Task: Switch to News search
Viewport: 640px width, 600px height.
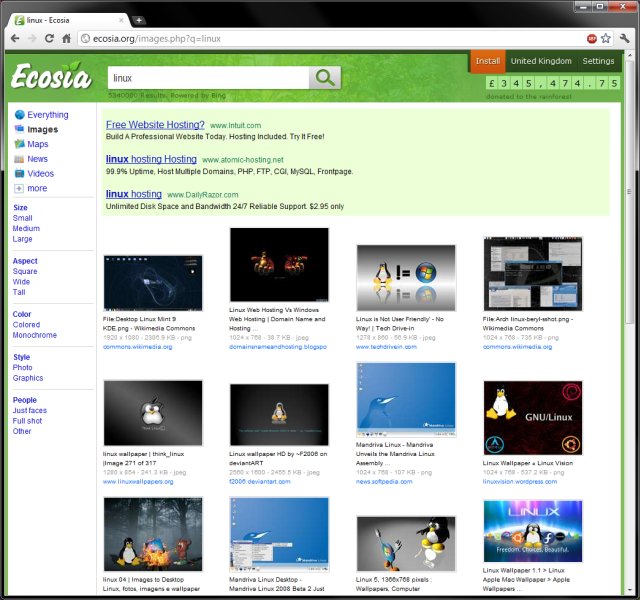Action: pos(38,159)
